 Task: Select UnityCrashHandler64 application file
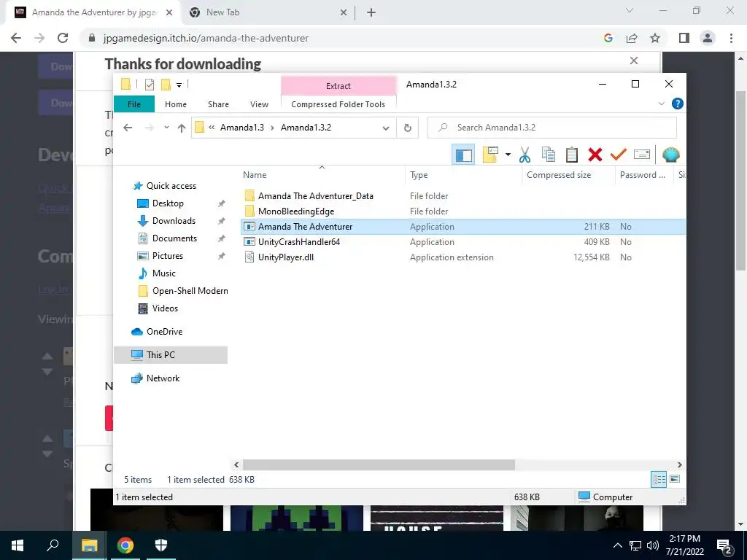298,242
